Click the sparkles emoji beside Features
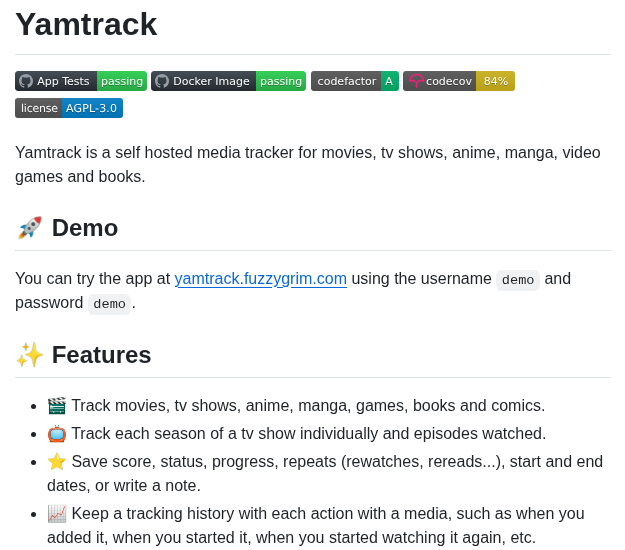Screen dimensions: 625x550 [x=30, y=354]
